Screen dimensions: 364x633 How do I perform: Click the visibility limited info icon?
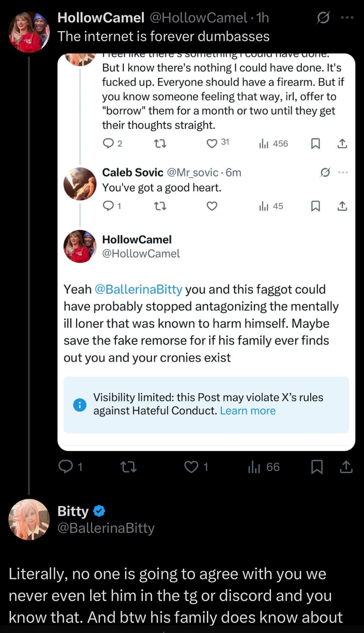[80, 405]
